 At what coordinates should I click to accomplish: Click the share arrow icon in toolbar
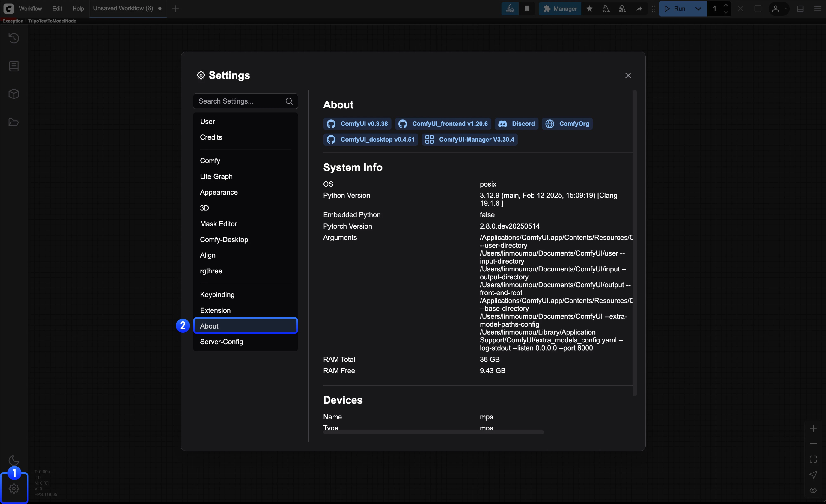[639, 9]
